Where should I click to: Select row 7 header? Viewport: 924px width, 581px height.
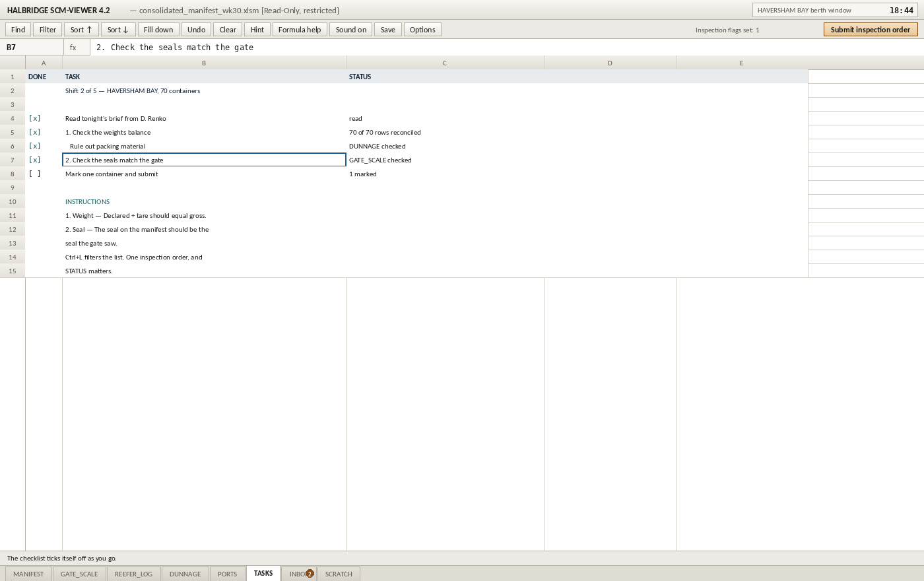point(13,160)
